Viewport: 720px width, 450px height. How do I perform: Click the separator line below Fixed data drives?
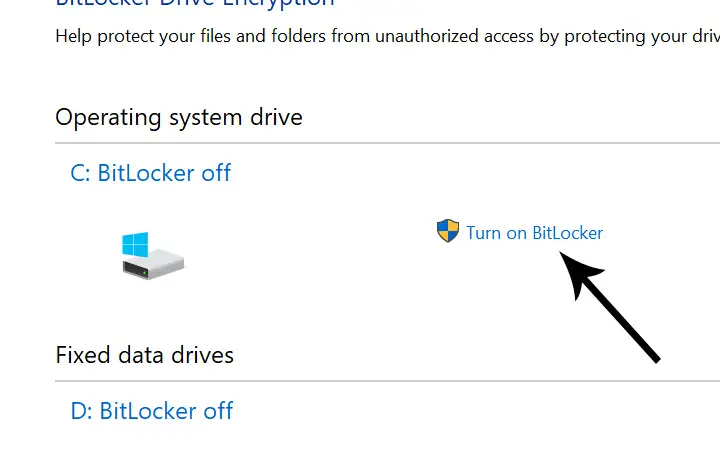point(388,381)
